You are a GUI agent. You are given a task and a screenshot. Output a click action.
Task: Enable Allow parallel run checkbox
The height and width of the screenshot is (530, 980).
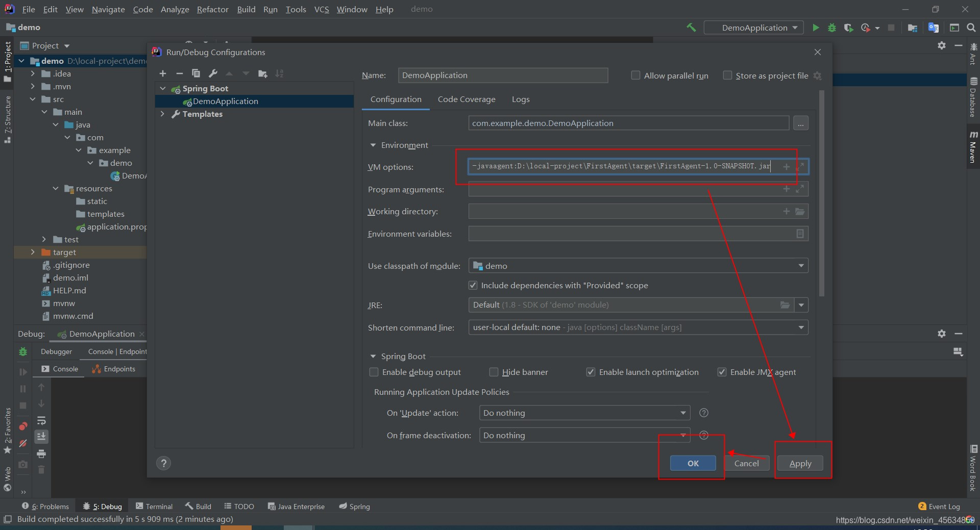point(635,75)
